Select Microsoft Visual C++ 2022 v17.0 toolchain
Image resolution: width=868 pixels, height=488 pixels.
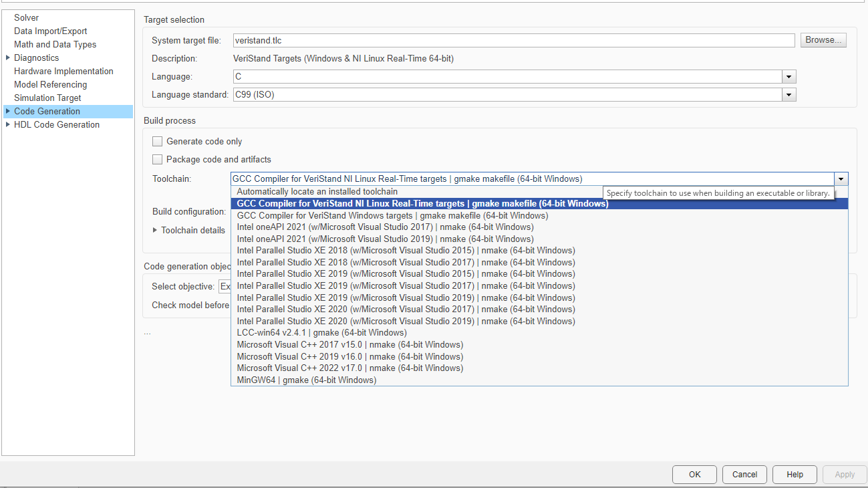(x=539, y=368)
